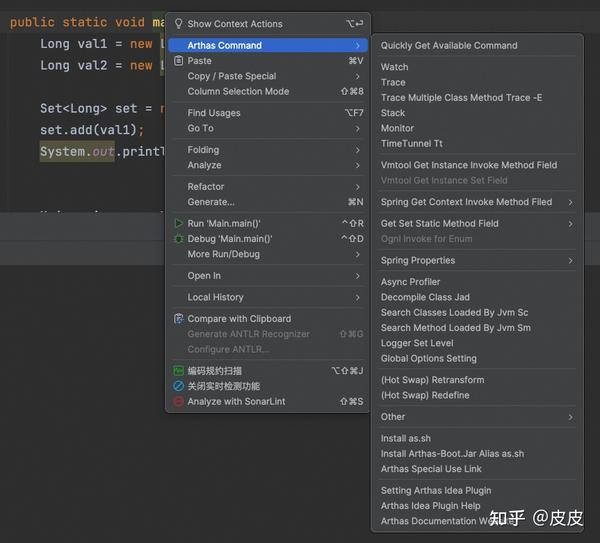The height and width of the screenshot is (543, 600).
Task: Choose Watch from the Arthas submenu
Action: point(394,67)
